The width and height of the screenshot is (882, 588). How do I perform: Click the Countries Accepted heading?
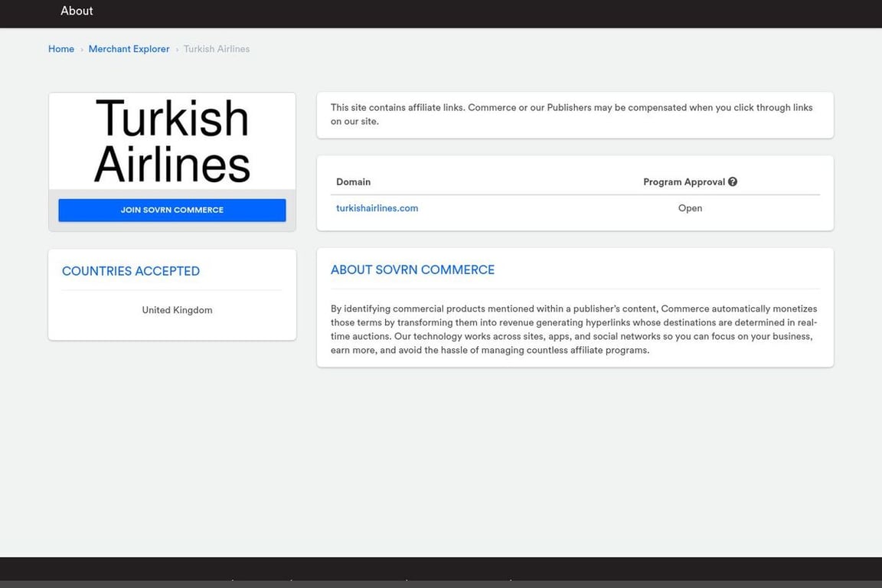point(130,271)
